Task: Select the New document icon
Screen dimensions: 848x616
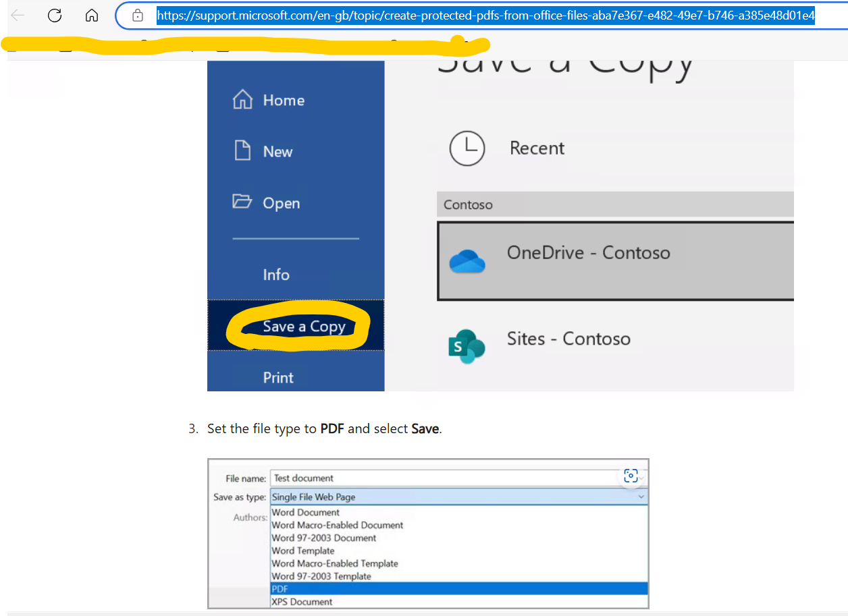Action: pos(243,150)
